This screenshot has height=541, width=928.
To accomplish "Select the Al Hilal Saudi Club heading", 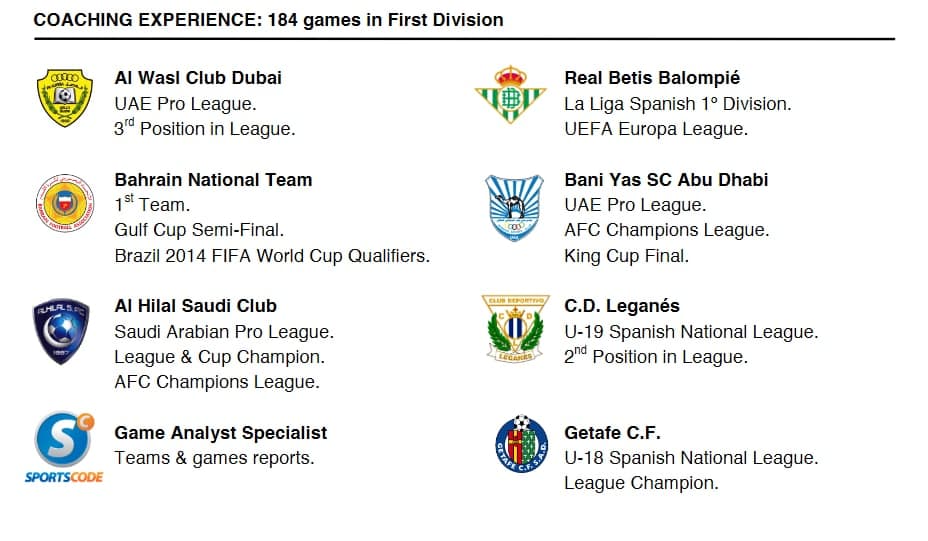I will pos(195,305).
